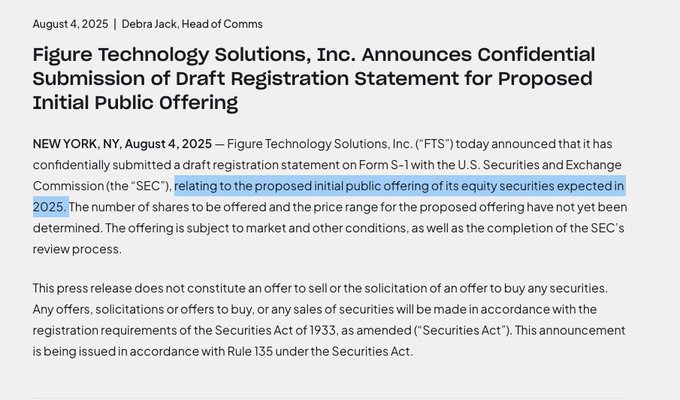Viewport: 680px width, 400px height.
Task: Click the highlighted text 'relating to the proposed'
Action: tap(242, 186)
